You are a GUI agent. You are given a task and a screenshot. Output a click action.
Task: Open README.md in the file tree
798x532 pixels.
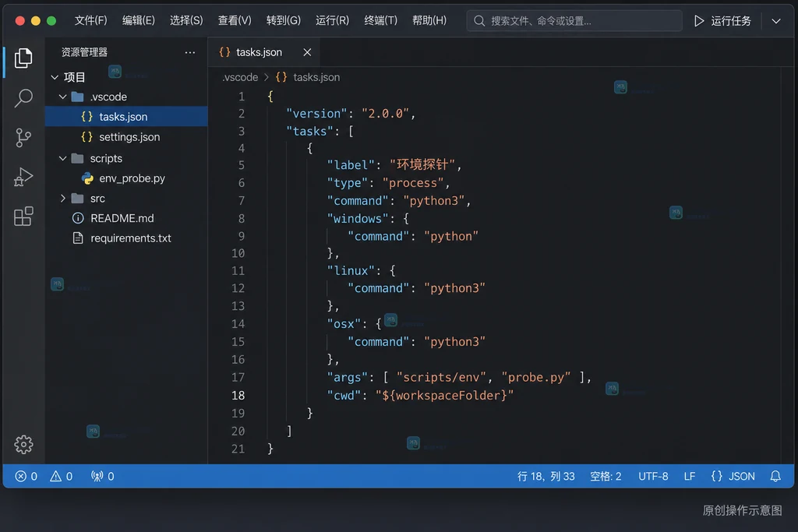coord(126,218)
